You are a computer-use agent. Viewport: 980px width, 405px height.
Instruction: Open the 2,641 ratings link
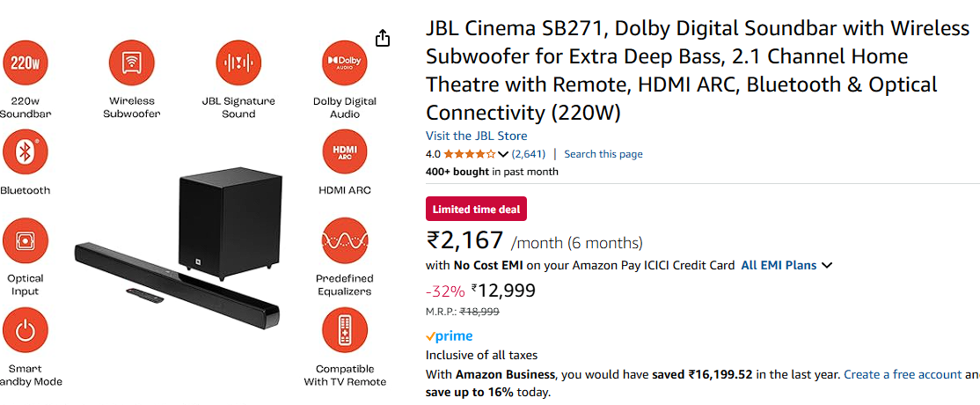529,154
